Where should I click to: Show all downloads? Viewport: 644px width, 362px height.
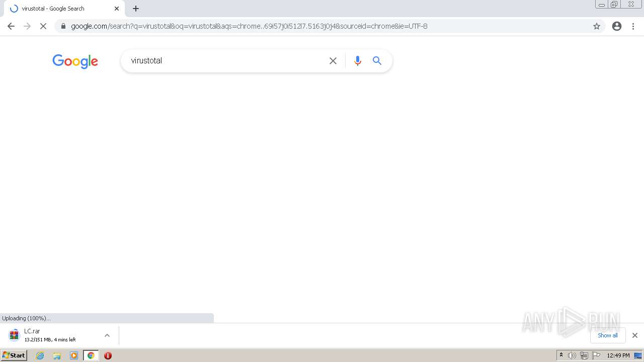[608, 335]
